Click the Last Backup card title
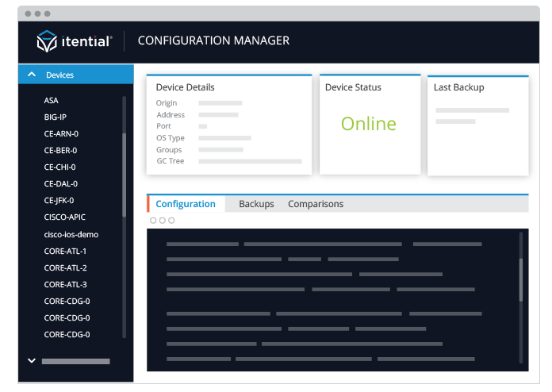 point(458,87)
